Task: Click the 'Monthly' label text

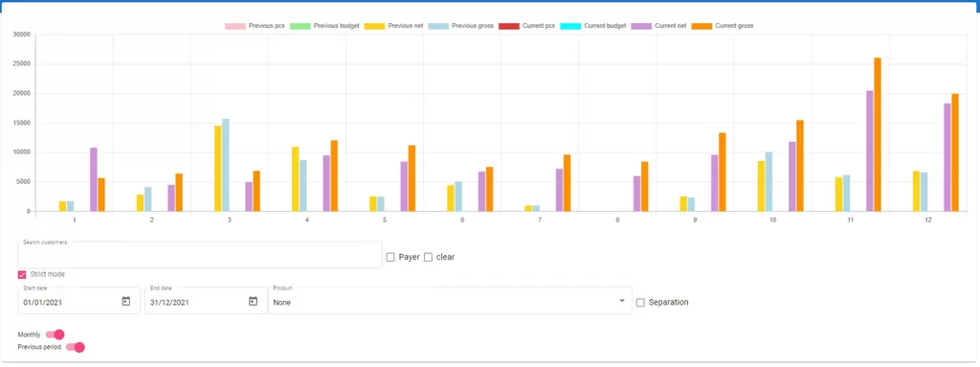Action: point(30,335)
